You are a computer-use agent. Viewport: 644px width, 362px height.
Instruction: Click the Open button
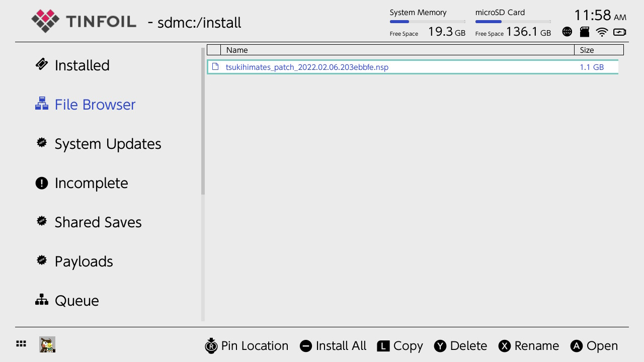coord(594,346)
